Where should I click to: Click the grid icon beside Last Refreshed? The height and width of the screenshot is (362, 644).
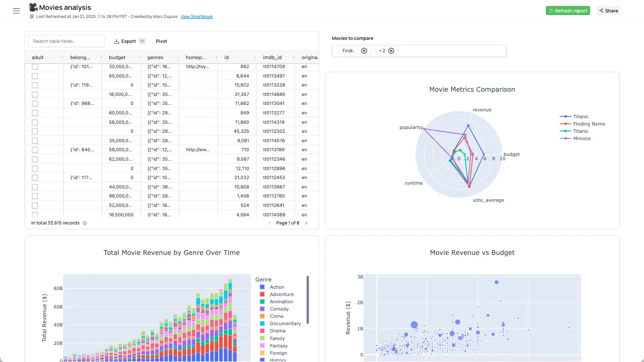(x=32, y=17)
